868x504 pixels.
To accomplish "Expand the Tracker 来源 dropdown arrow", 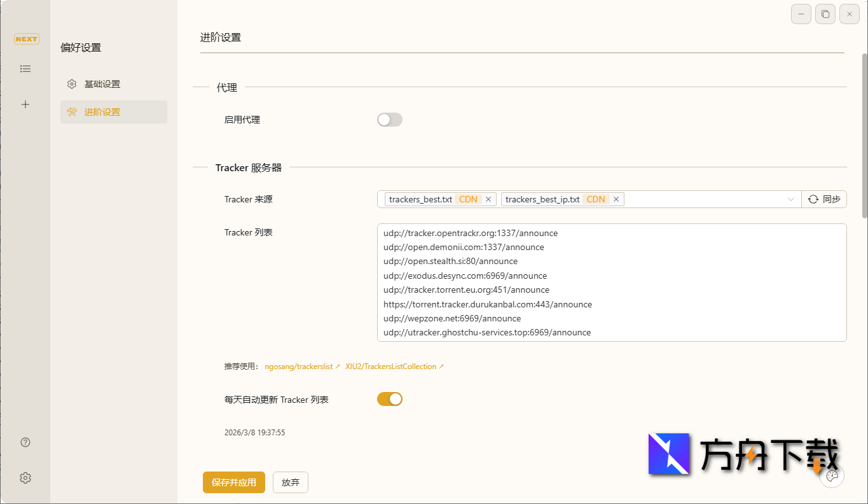I will click(791, 199).
